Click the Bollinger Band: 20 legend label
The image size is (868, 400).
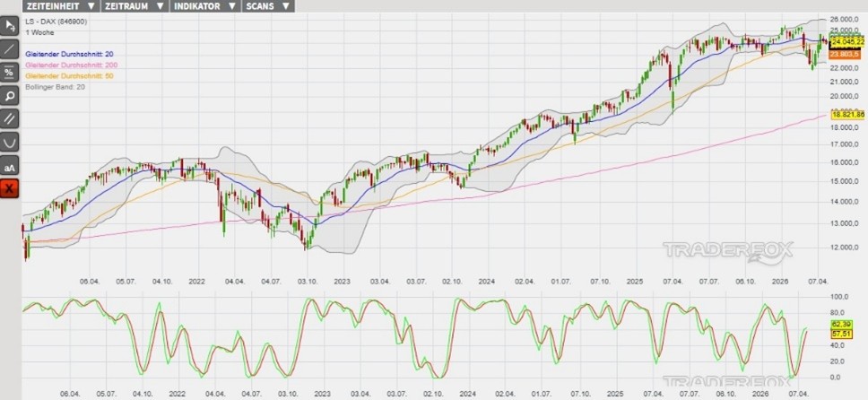pos(56,87)
